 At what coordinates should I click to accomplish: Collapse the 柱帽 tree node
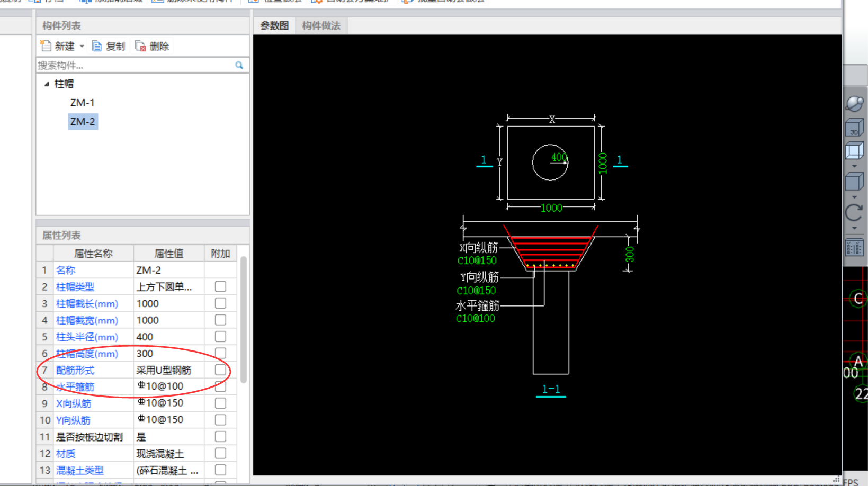[47, 84]
